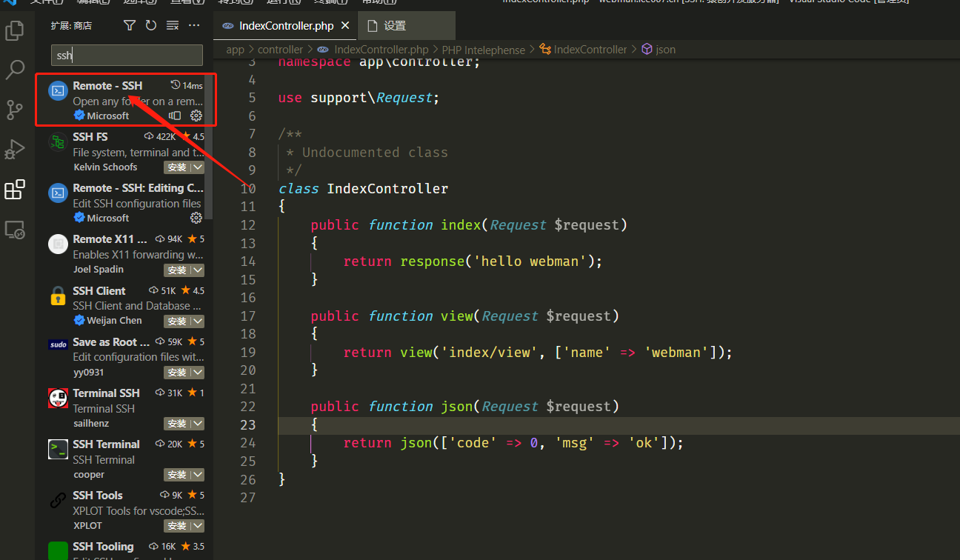
Task: Select the PHP Intelephense breadcrumb segment
Action: coord(483,50)
